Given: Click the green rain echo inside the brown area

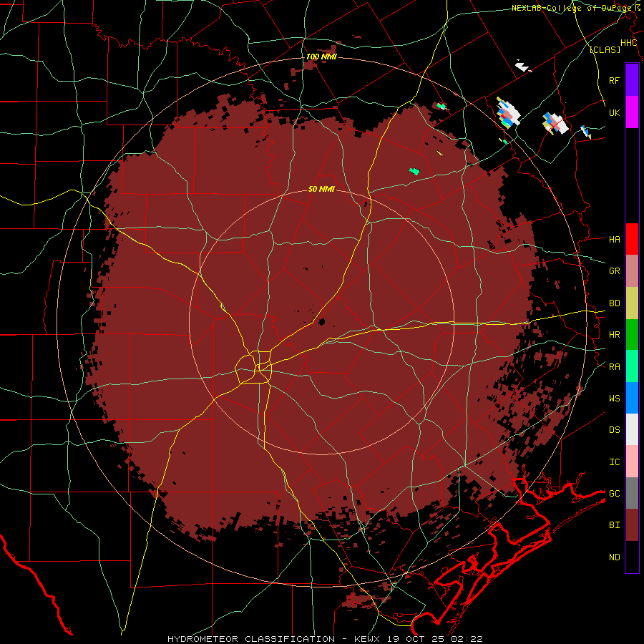Looking at the screenshot, I should click(x=414, y=171).
